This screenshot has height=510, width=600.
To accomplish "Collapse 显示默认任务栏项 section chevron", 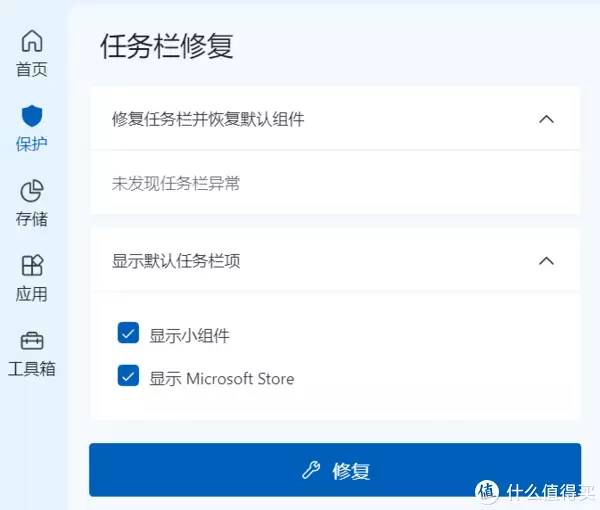I will (x=546, y=261).
